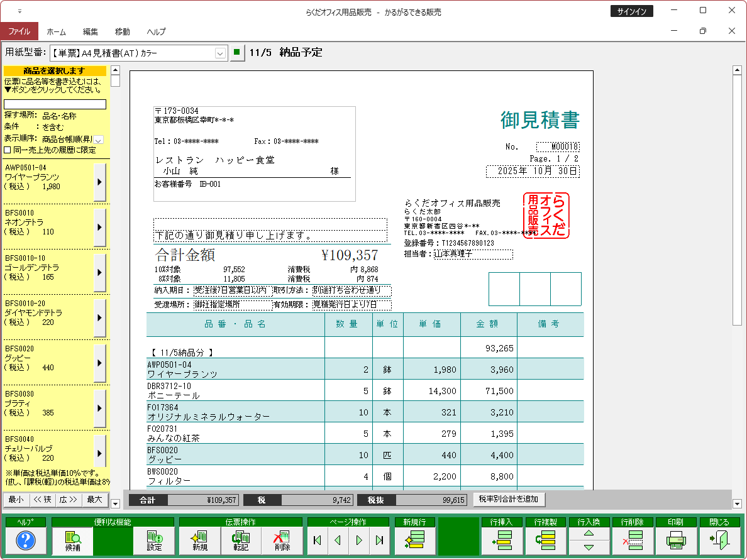This screenshot has height=560, width=747.
Task: Open the ファイル menu tab
Action: coord(19,31)
